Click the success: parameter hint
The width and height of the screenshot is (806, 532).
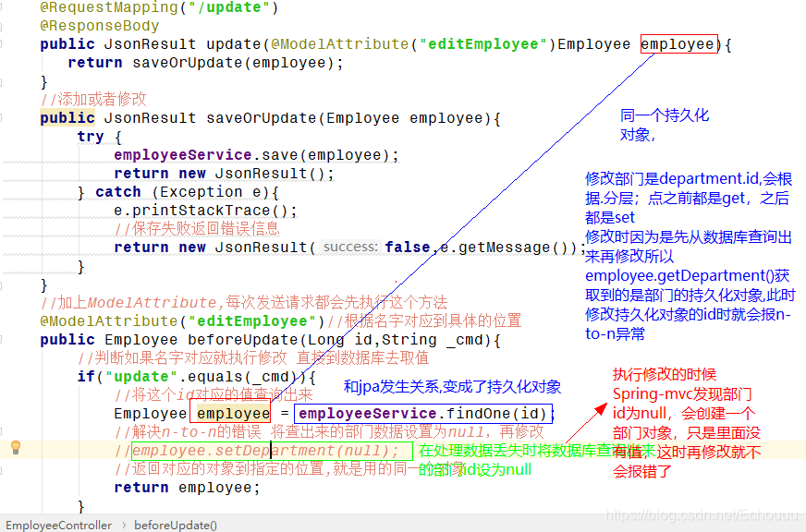click(x=350, y=247)
